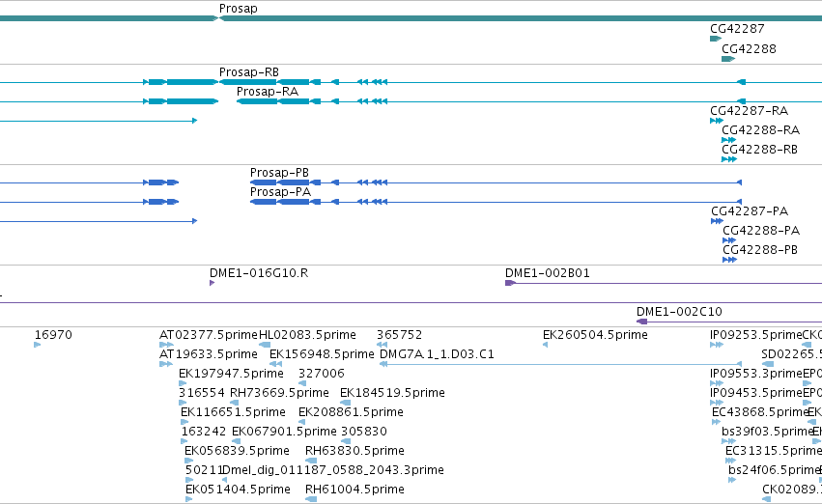Click the SD02265 EST label

pos(792,354)
